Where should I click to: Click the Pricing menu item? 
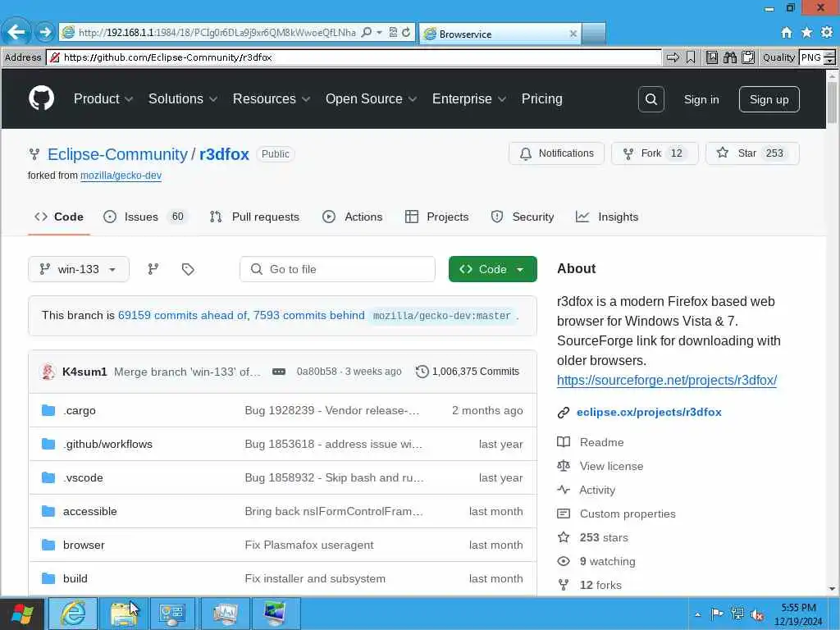tap(541, 98)
